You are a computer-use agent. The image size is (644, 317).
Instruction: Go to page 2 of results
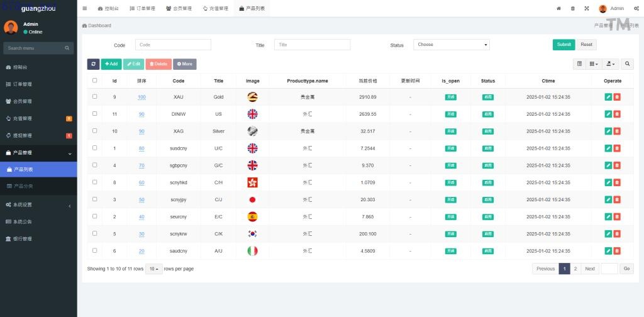(x=575, y=269)
